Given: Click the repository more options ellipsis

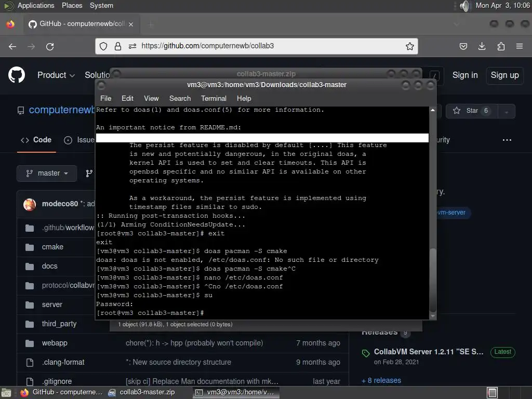Looking at the screenshot, I should (x=507, y=140).
